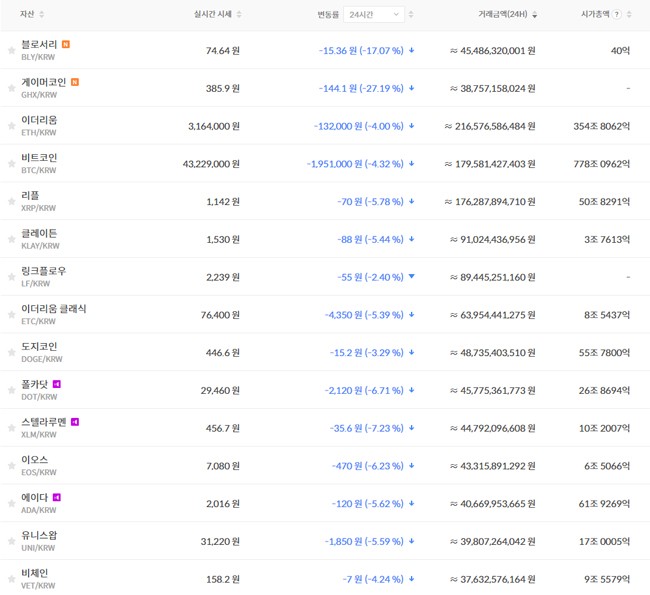
Task: Click the change -144.1 원 (-27.19 %)
Action: click(361, 88)
